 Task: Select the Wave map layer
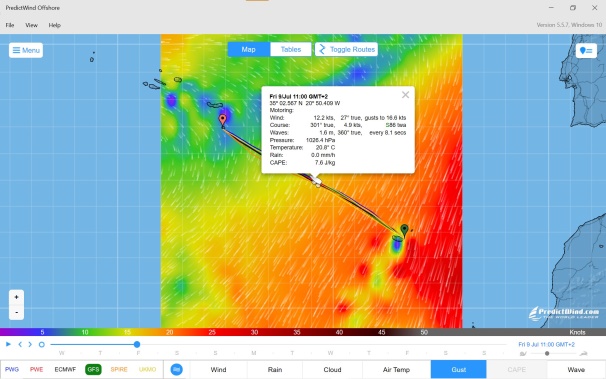[576, 370]
